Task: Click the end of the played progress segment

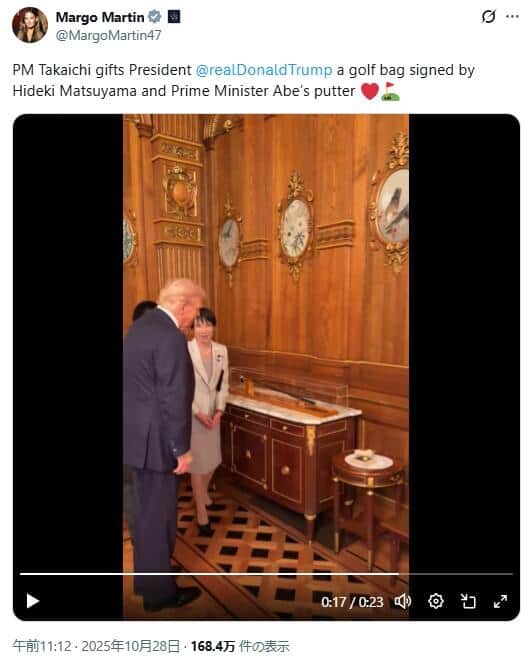Action: [x=398, y=574]
